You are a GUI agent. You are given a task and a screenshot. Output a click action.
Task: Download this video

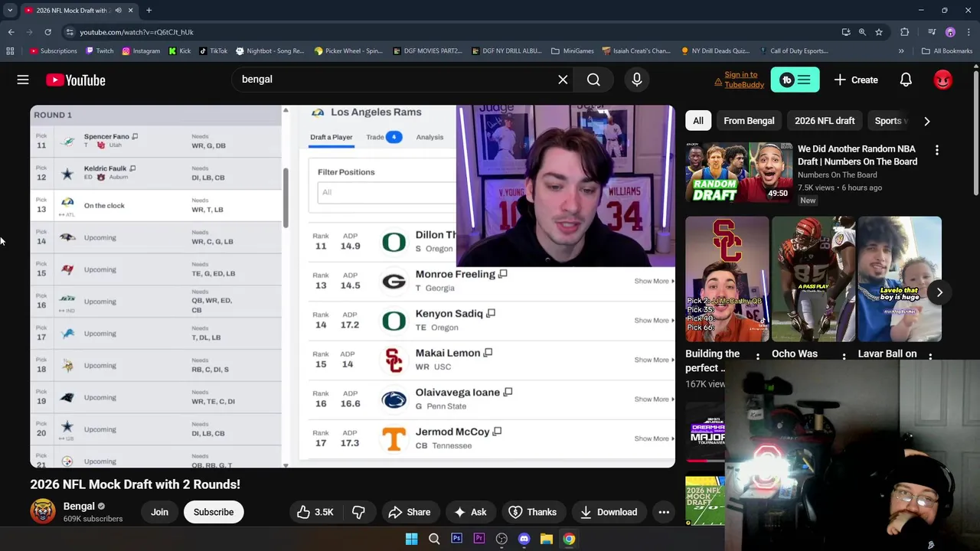(x=609, y=512)
